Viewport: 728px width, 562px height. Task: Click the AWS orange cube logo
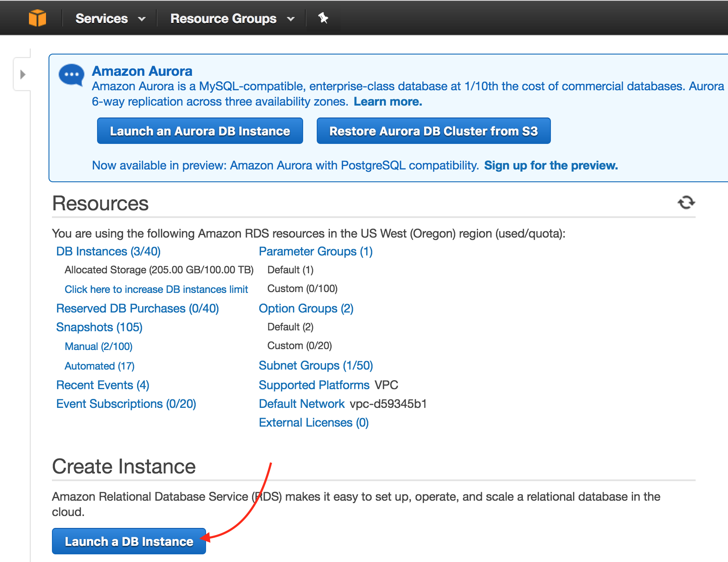(x=37, y=18)
